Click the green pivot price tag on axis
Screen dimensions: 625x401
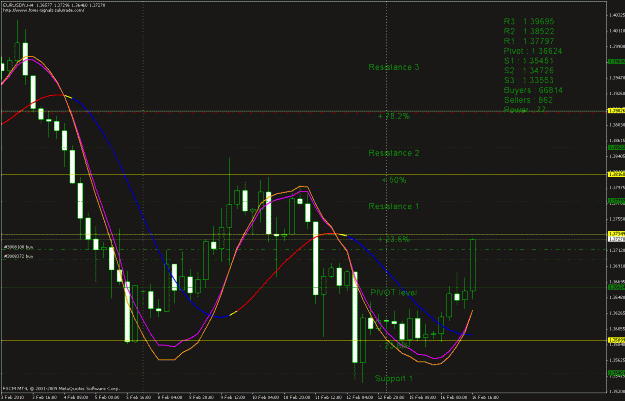point(616,287)
